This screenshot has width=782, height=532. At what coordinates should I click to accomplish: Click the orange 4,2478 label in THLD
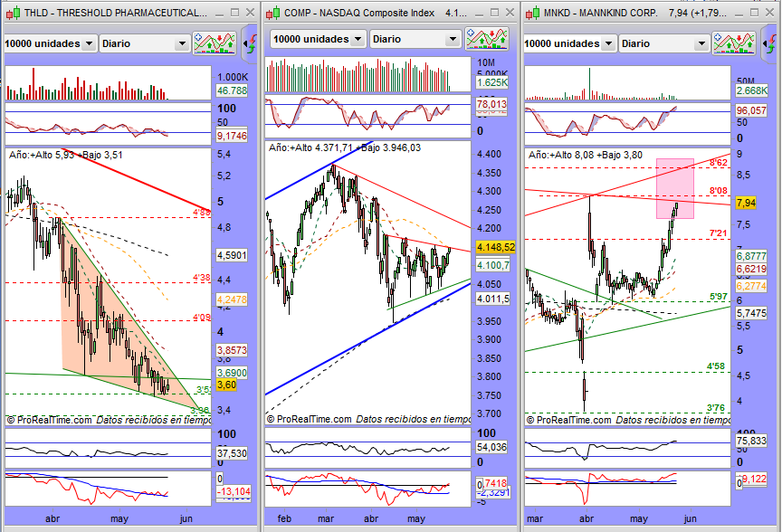coord(232,299)
